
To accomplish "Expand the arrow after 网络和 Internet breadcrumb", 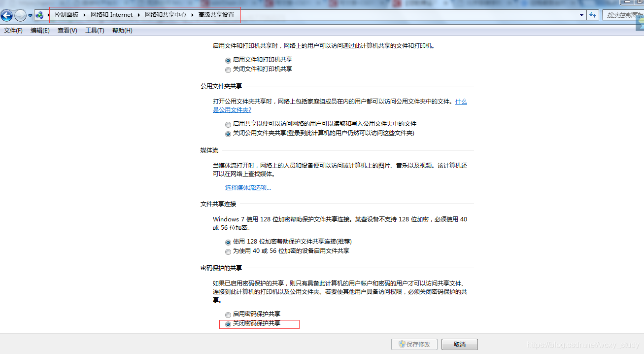I will click(139, 15).
